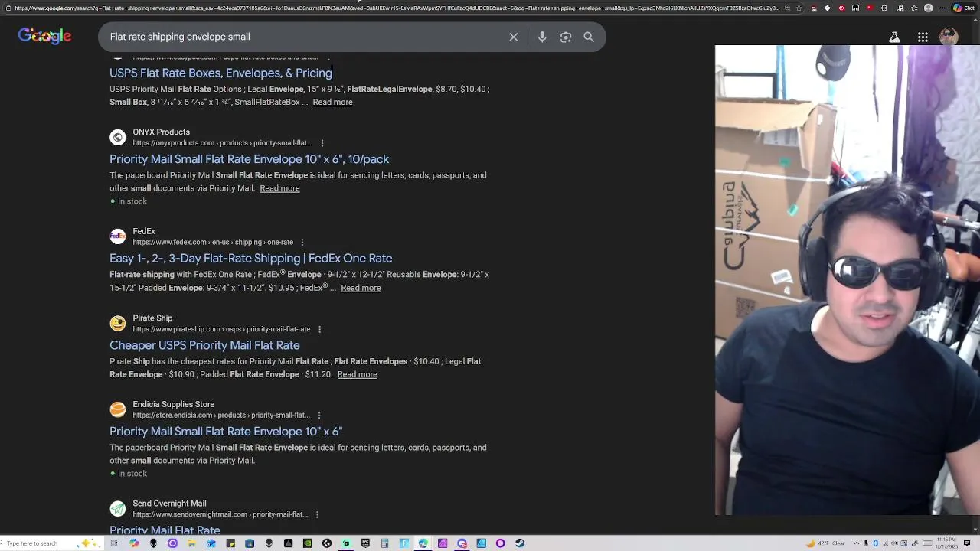Click the Send Overnight Mail favicon
The image size is (980, 551).
(117, 509)
